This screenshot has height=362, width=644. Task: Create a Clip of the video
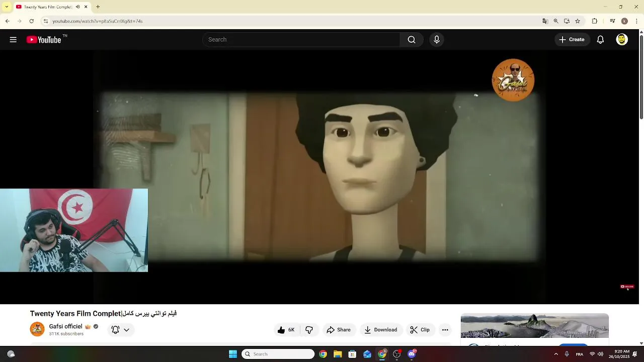pyautogui.click(x=420, y=330)
